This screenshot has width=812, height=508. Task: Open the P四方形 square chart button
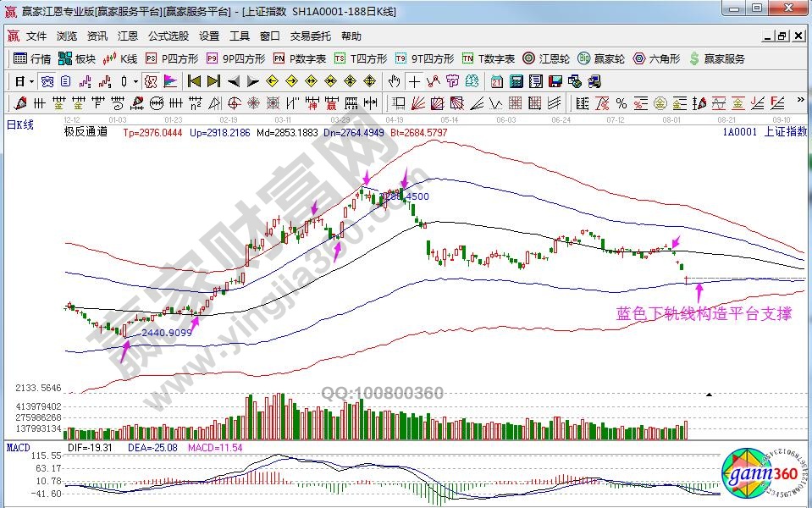pyautogui.click(x=172, y=58)
